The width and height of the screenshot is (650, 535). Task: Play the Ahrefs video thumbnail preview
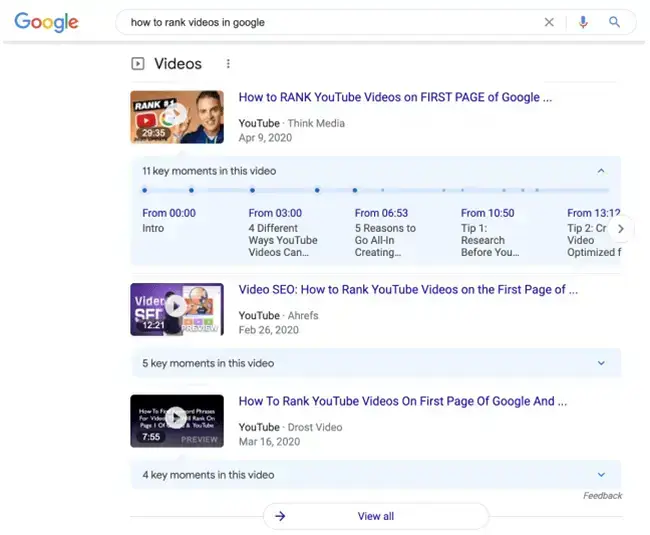[x=175, y=308]
